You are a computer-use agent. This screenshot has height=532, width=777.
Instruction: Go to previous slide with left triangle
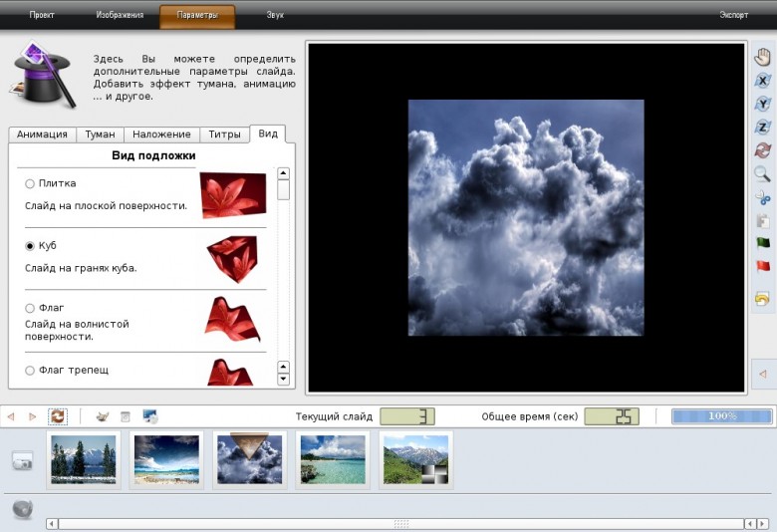pyautogui.click(x=10, y=417)
